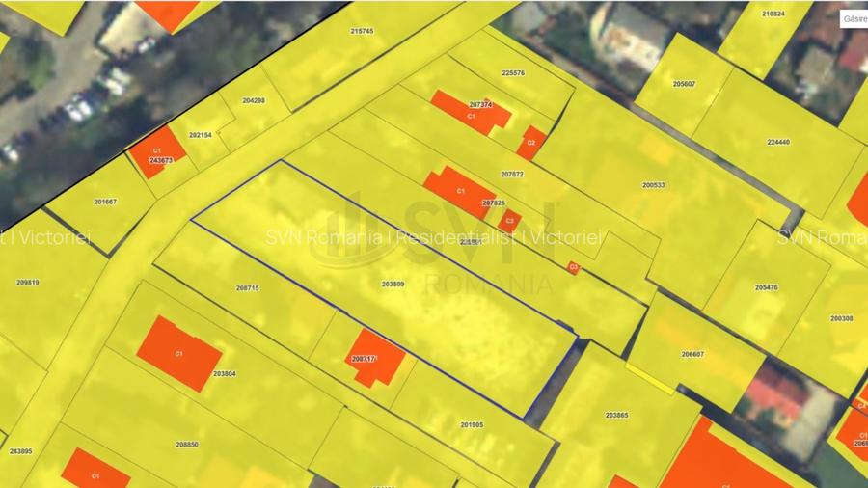Click parcel 208715
This screenshot has height=488, width=868.
click(x=247, y=287)
